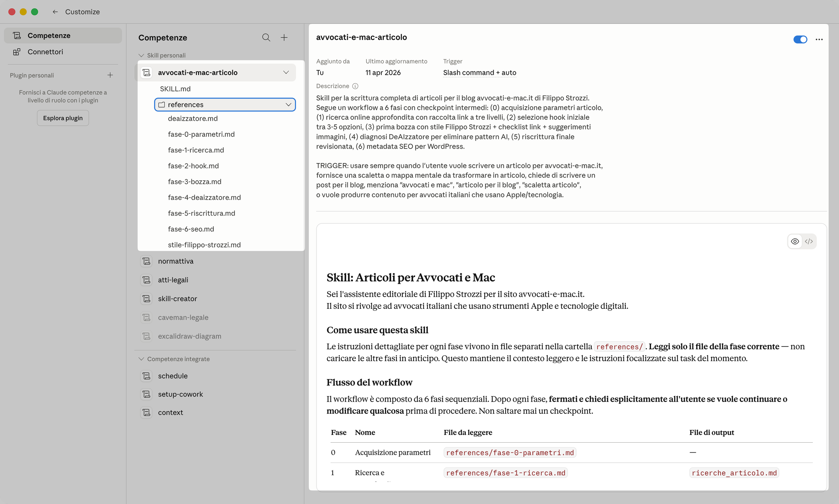Open the fase-3-bozza.md file
This screenshot has height=504, width=839.
tap(194, 182)
